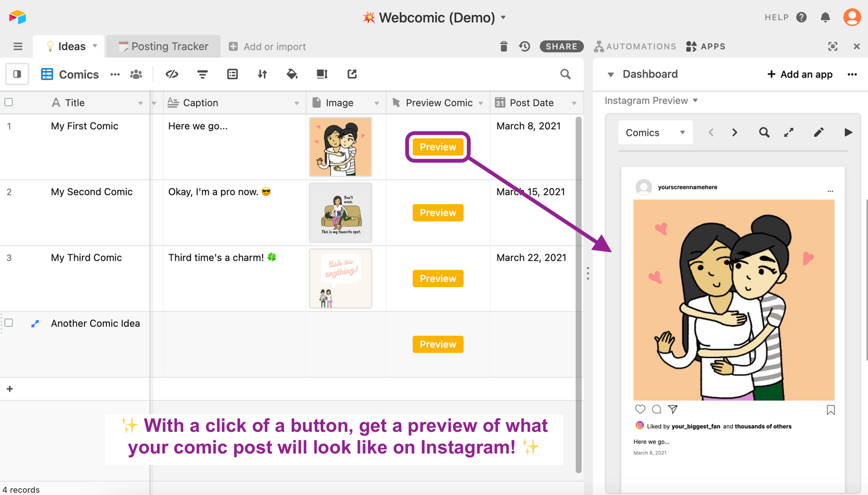Open the color paint bucket icon
The image size is (868, 495).
(292, 74)
